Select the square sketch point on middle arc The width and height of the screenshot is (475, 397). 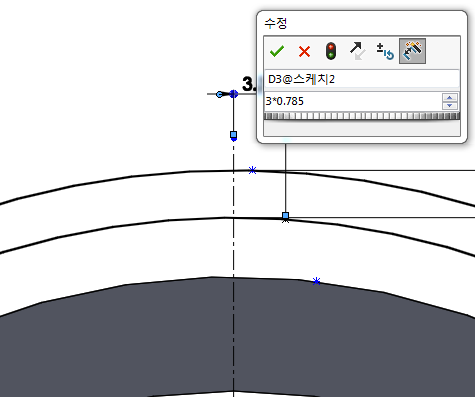tap(285, 215)
